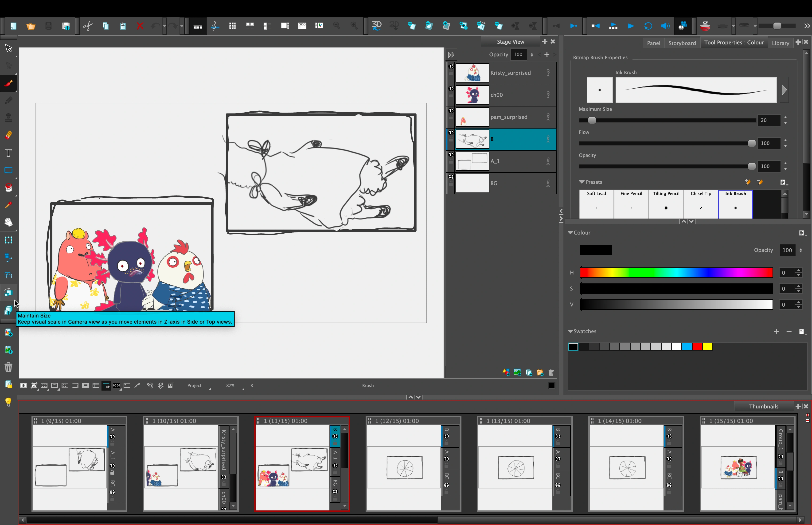Select the Rectangle shape tool
Screen dimensions: 812x525
[x=8, y=170]
